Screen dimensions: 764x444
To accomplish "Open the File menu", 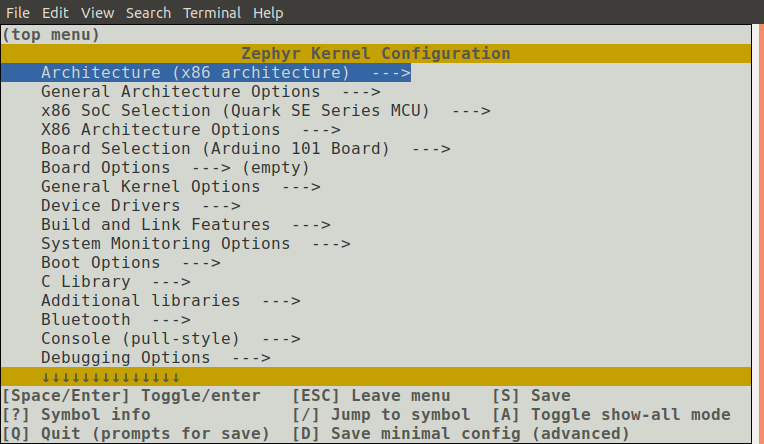I will pos(18,13).
